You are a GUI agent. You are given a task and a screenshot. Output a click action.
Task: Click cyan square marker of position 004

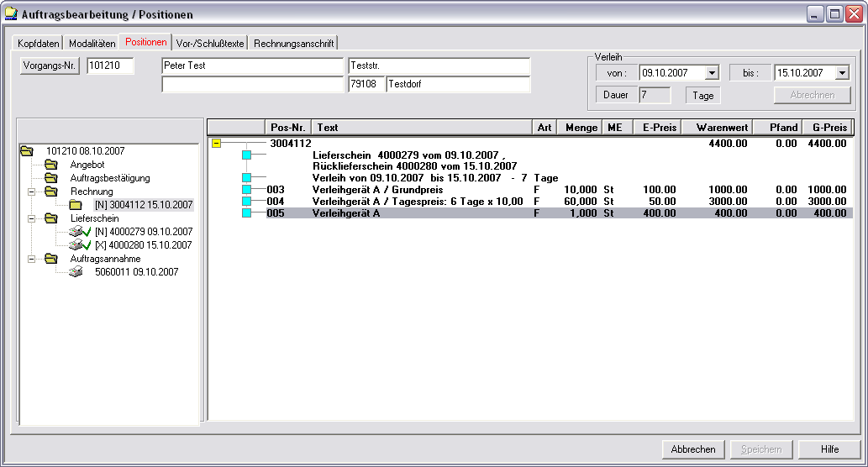246,202
